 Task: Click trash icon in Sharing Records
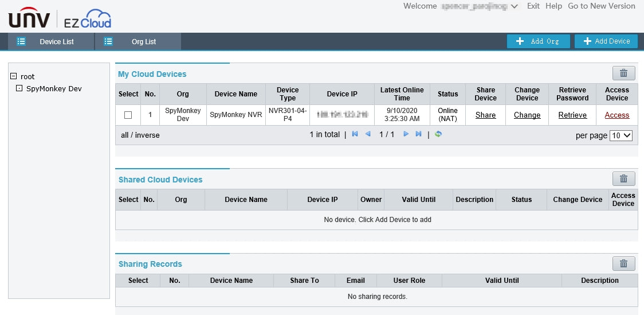coord(623,263)
